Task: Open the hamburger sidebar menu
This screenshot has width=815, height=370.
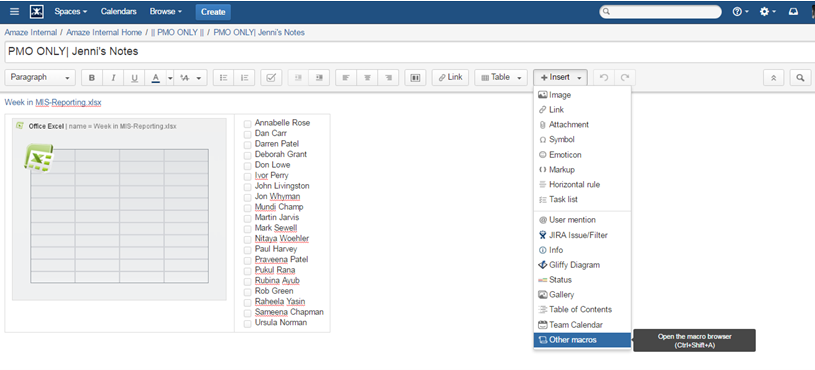Action: point(15,11)
